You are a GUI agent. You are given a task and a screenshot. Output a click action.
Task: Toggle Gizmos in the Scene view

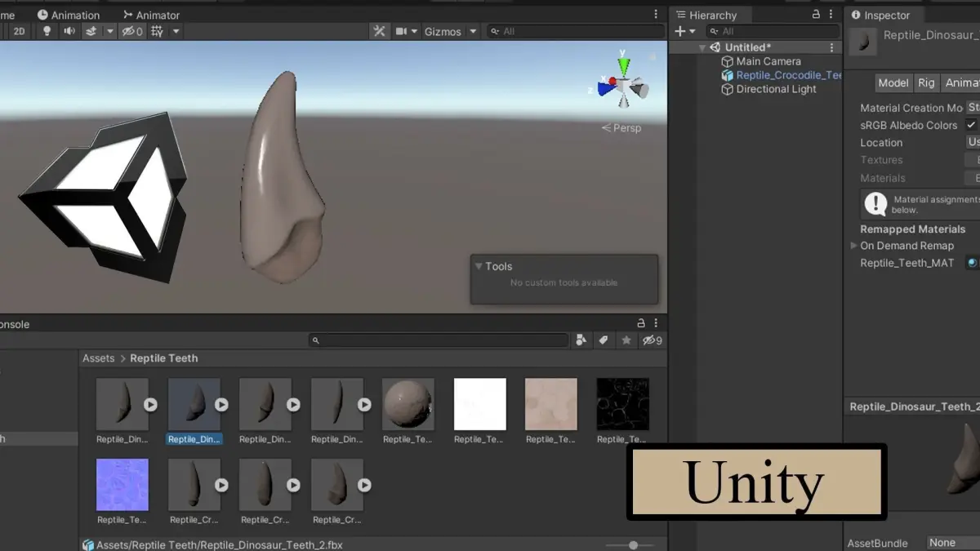[x=443, y=31]
